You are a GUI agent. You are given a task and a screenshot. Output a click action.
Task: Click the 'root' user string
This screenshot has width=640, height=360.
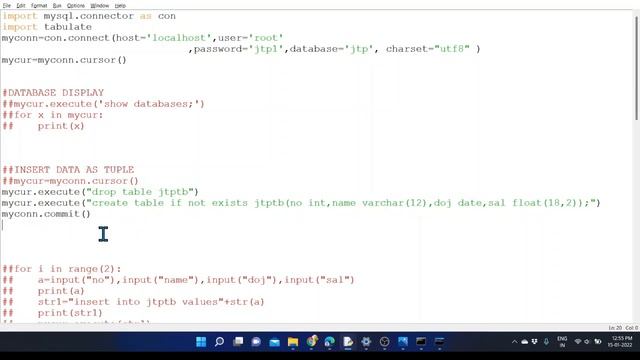pos(266,38)
